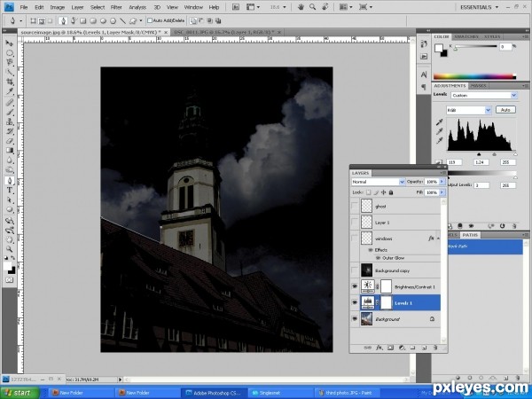Click the color spectrum ramp

(474, 76)
